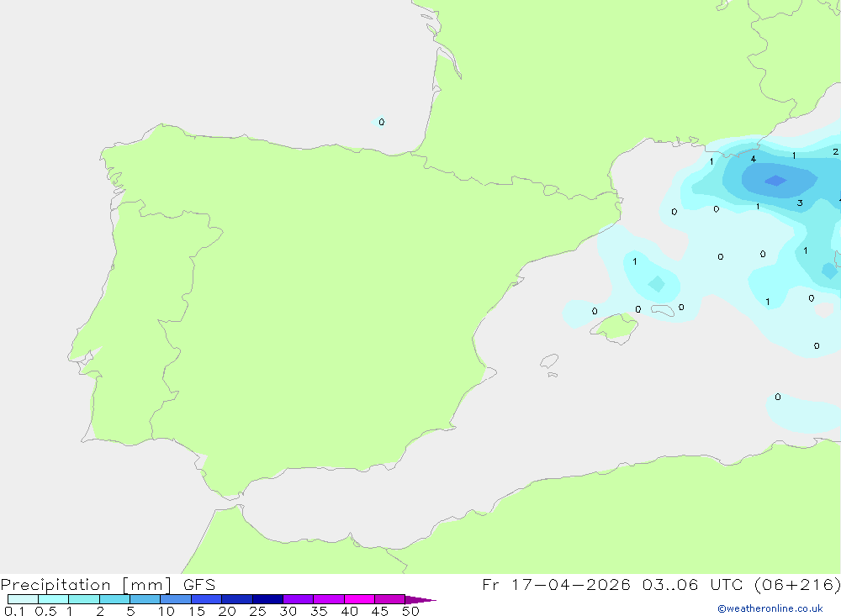Click the legend label '45'
Image resolution: width=841 pixels, height=616 pixels.
pos(380,611)
